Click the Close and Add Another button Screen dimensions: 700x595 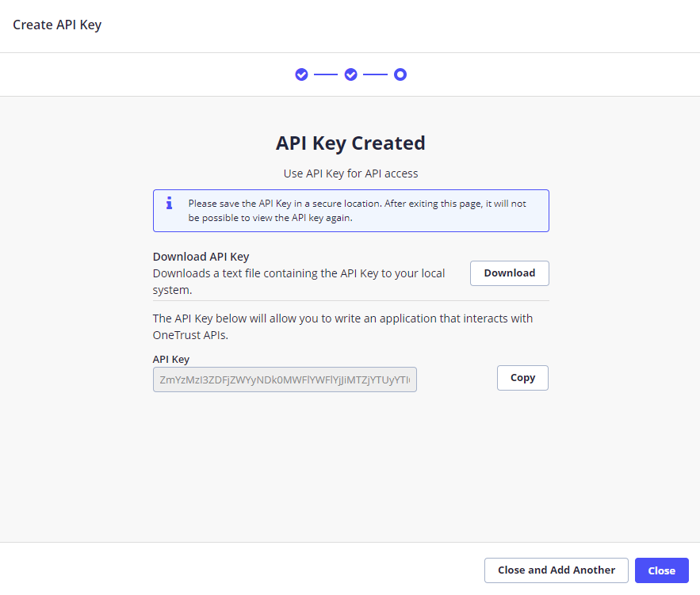[x=556, y=570]
